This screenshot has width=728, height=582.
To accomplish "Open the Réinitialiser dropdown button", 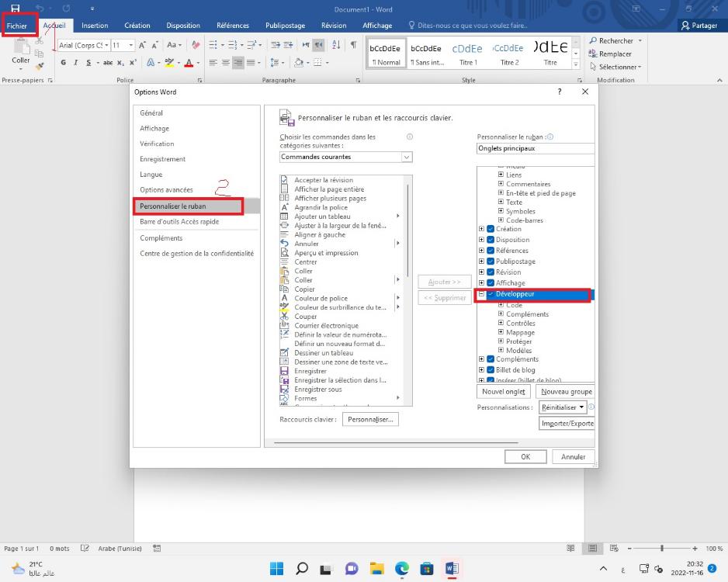I will tap(562, 407).
